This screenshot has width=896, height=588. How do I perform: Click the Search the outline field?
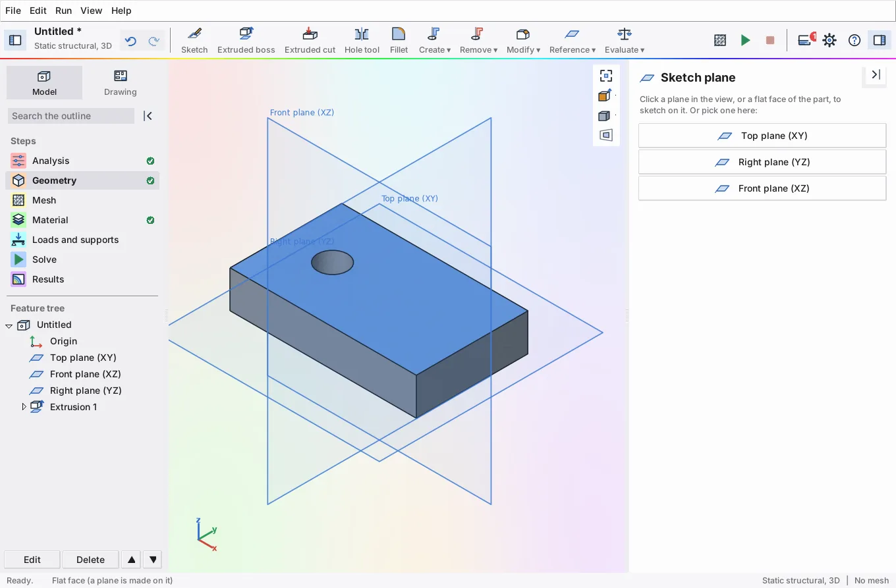(x=71, y=116)
